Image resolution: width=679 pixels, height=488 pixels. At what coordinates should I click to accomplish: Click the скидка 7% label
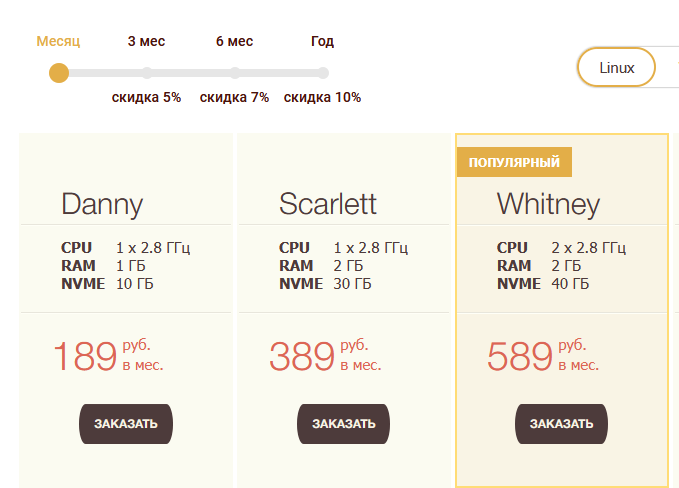tap(234, 97)
